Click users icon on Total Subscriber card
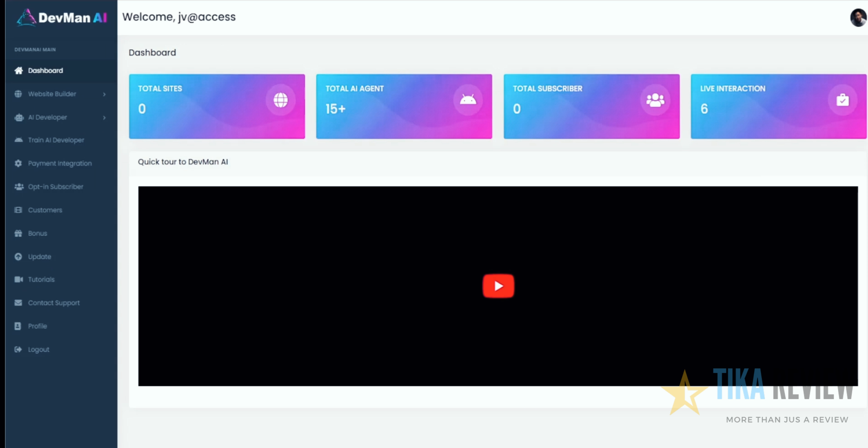 click(x=655, y=100)
